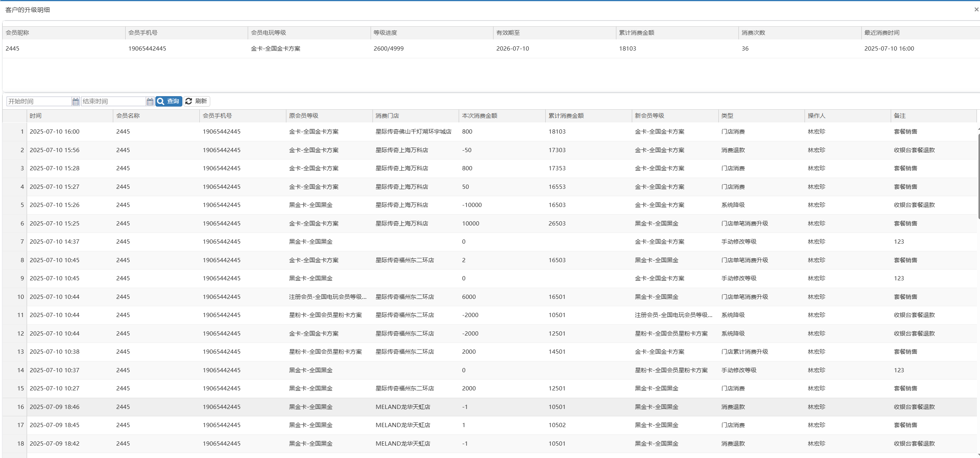Open the start time calendar picker

click(x=76, y=102)
